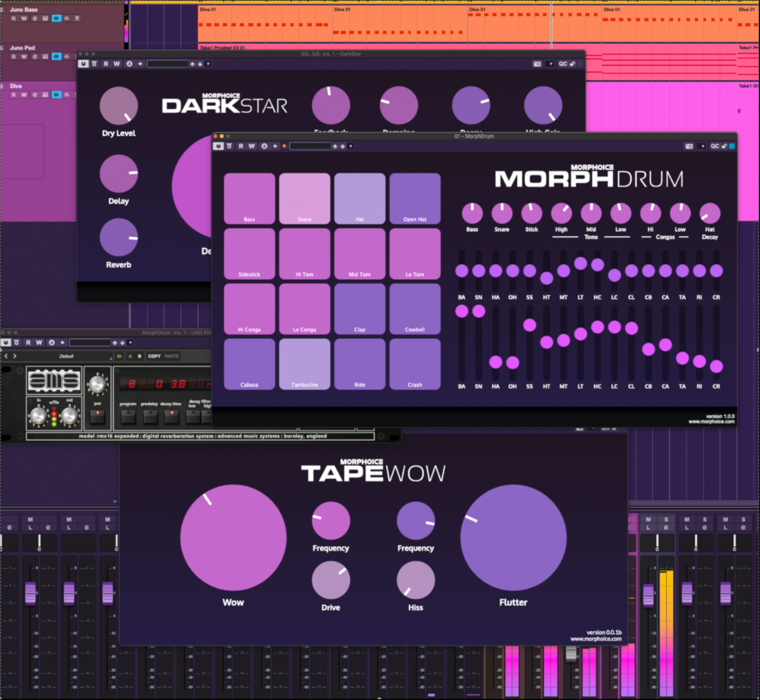Enable Read automation in UAD AMS header
This screenshot has width=760, height=700.
tap(28, 342)
